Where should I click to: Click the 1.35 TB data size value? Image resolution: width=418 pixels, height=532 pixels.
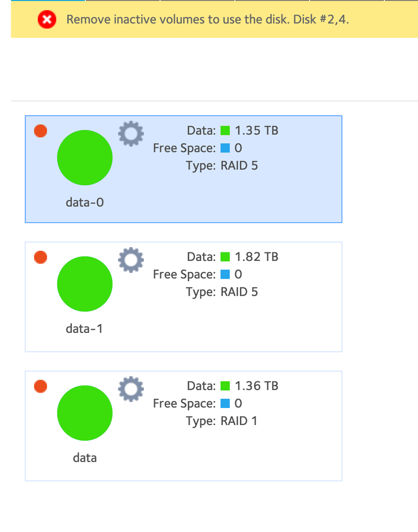click(x=256, y=130)
